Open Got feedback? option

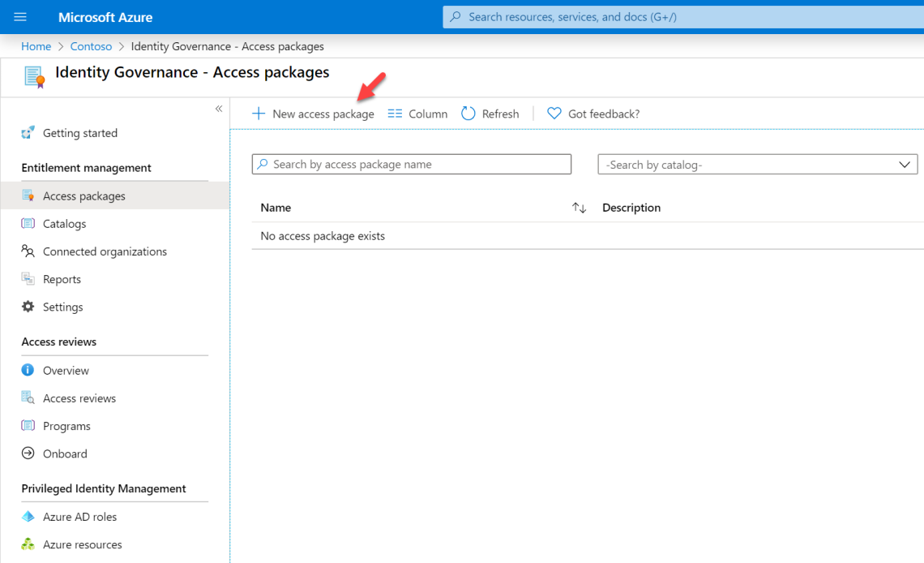[592, 114]
